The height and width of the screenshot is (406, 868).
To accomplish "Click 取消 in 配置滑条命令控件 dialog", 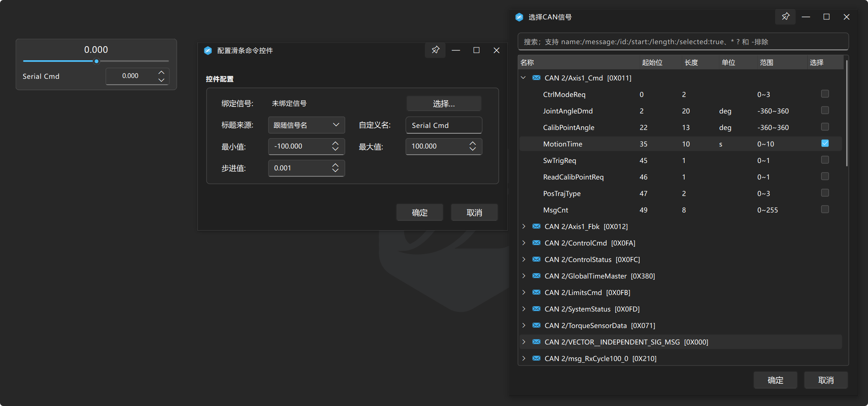I will coord(474,212).
